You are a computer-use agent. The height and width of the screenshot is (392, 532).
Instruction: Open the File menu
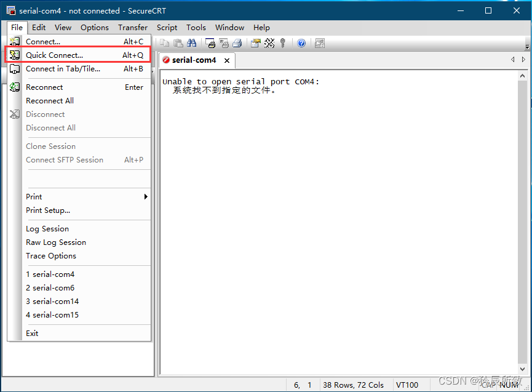click(17, 28)
